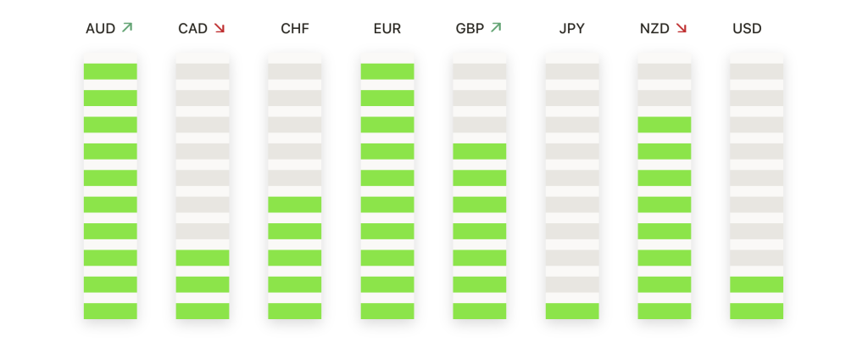The image size is (868, 348).
Task: Select the GBP strength meter column
Action: pyautogui.click(x=480, y=191)
